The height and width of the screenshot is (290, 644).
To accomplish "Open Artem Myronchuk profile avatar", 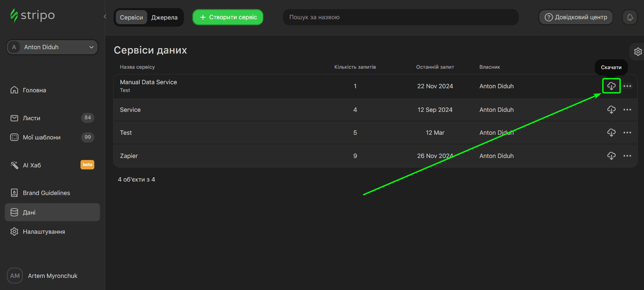I will (x=15, y=276).
